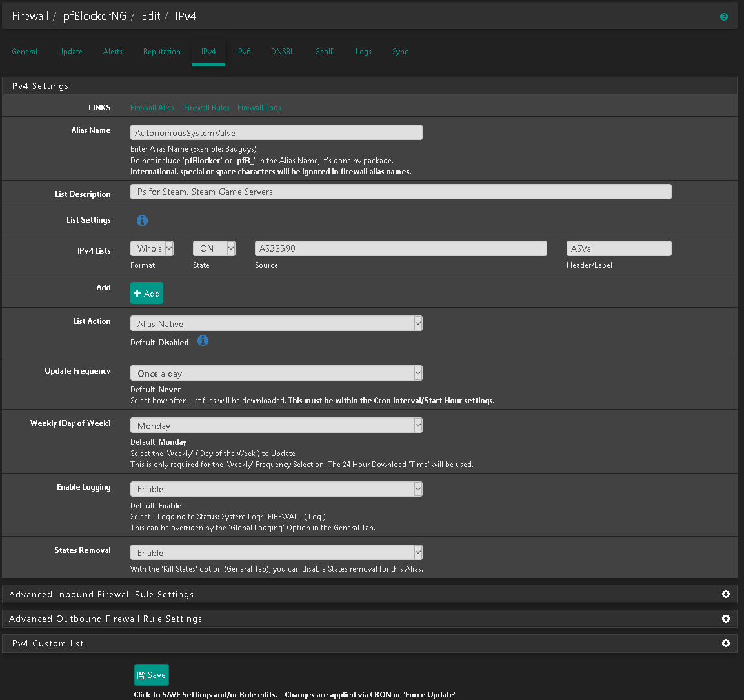Open the States Removal dropdown
Viewport: 744px width, 700px height.
click(276, 553)
